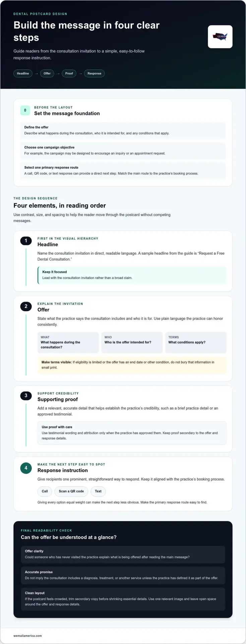Open the WHAT consultation question card
246x644 pixels.
point(68,342)
